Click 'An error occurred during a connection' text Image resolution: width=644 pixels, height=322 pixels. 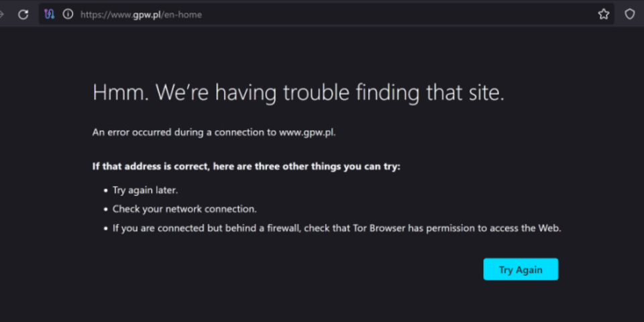coord(185,133)
